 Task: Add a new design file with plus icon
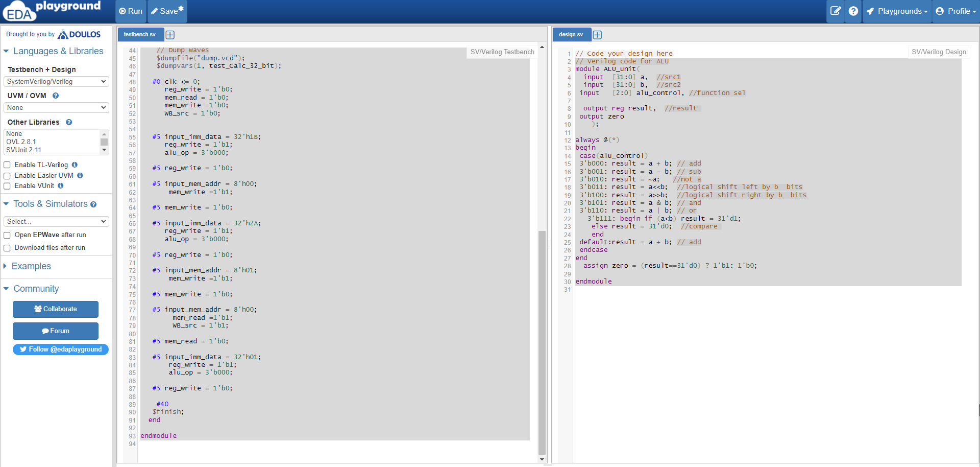(597, 34)
